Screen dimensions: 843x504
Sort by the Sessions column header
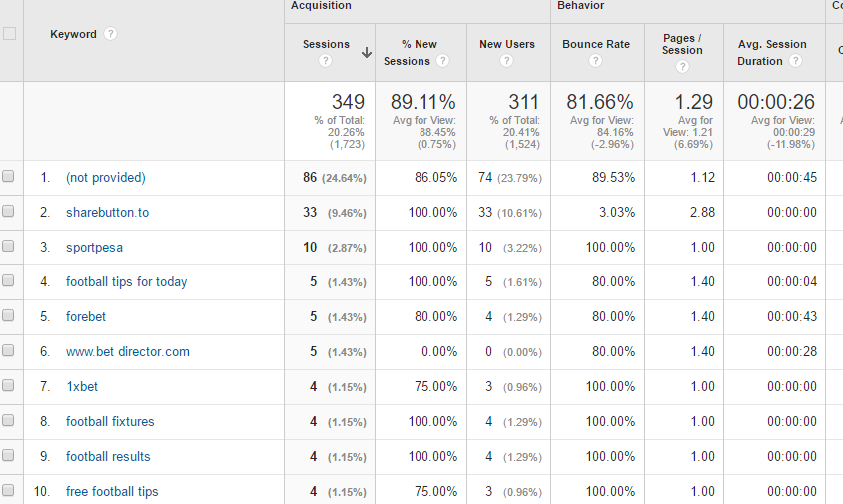click(326, 44)
